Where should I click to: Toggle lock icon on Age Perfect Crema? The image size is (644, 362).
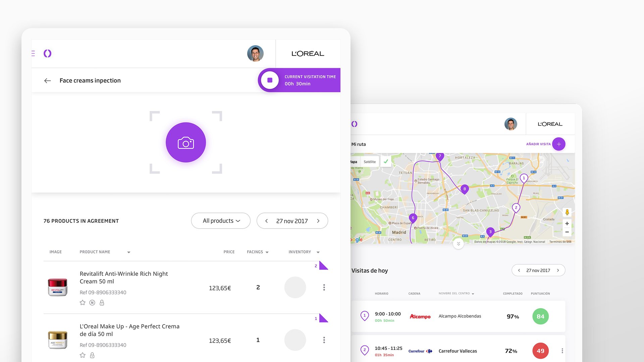click(x=92, y=355)
